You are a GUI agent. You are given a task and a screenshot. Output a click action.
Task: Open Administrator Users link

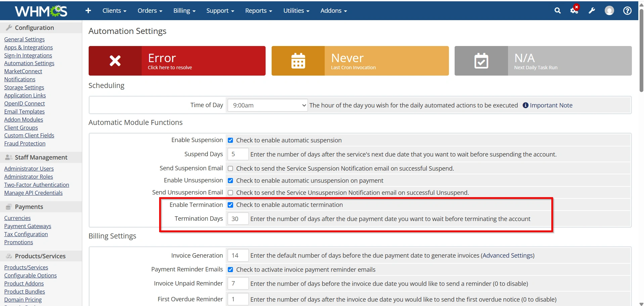click(x=29, y=169)
